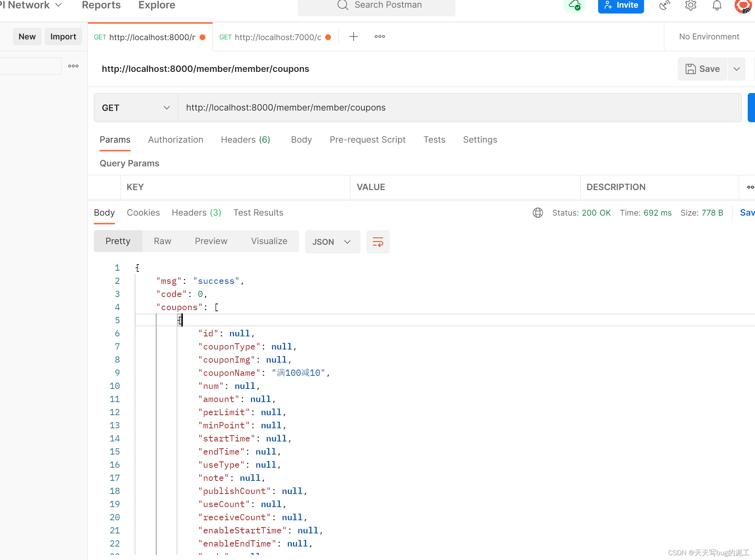Screen dimensions: 755x560
Task: Select the Pretty view mode
Action: [118, 241]
